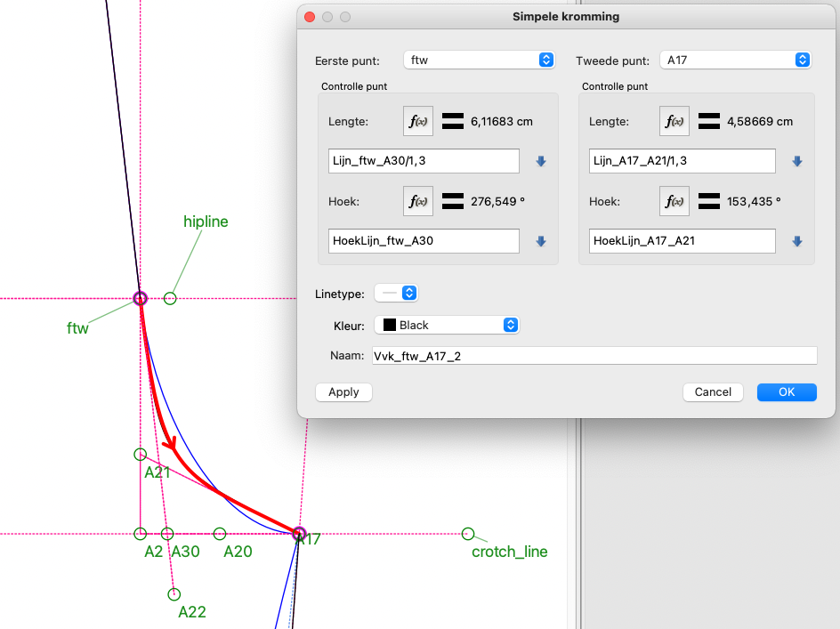Open the Tweede punt dropdown showing A17
Screen dimensions: 840x629
click(735, 60)
